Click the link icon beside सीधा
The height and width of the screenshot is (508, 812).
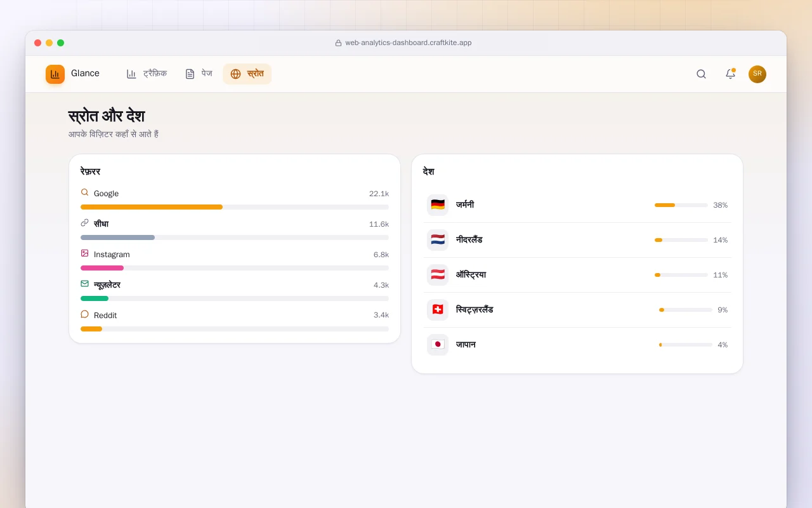[x=84, y=223]
